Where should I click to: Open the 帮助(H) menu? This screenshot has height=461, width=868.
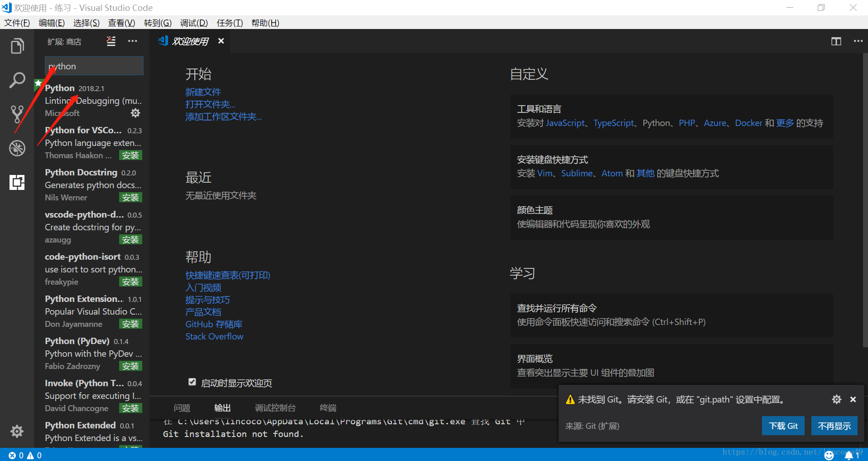pyautogui.click(x=265, y=23)
